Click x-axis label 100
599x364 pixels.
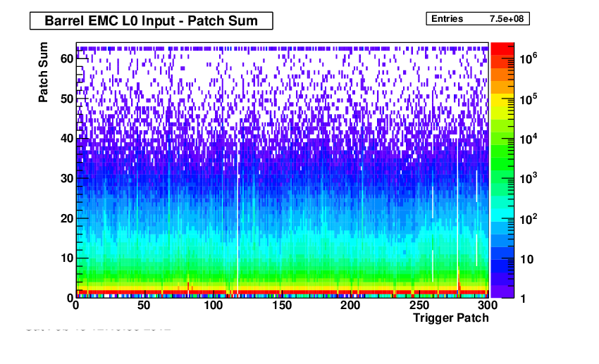point(213,306)
